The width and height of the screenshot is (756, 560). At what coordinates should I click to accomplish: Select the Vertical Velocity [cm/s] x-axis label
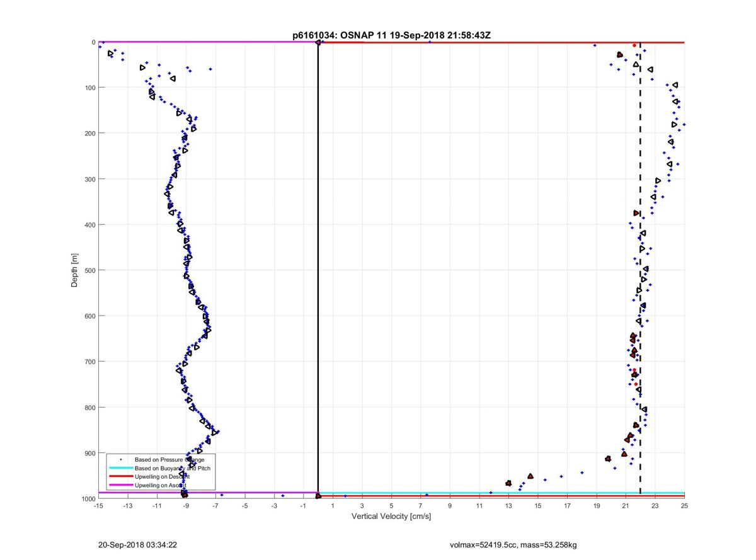point(391,517)
